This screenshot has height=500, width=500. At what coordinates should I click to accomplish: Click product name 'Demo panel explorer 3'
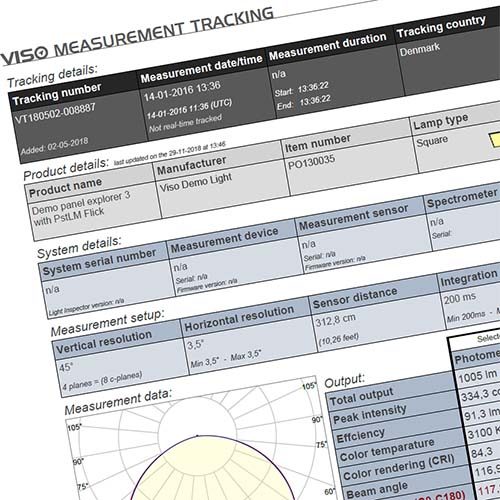tap(81, 203)
